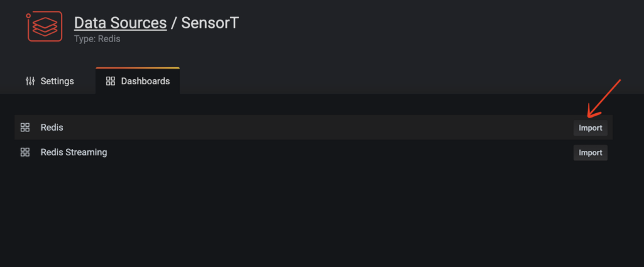Switch to the Settings tab

(50, 81)
